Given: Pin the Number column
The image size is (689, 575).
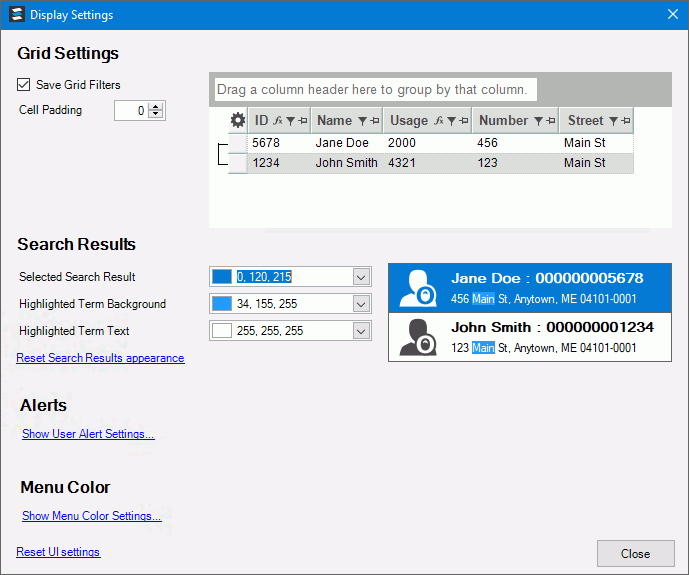Looking at the screenshot, I should (x=551, y=120).
